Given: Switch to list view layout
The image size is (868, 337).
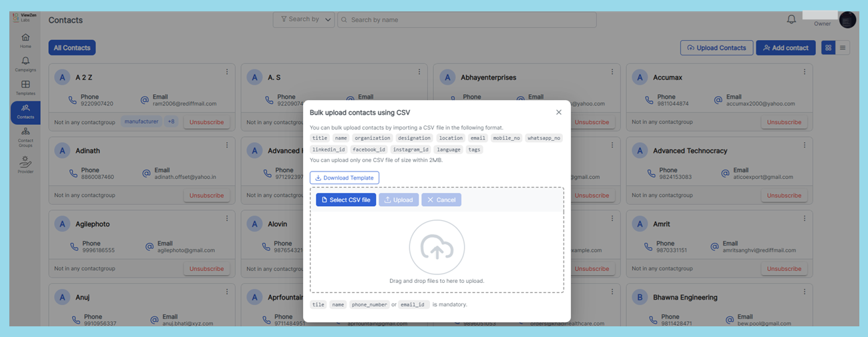Looking at the screenshot, I should click(843, 48).
